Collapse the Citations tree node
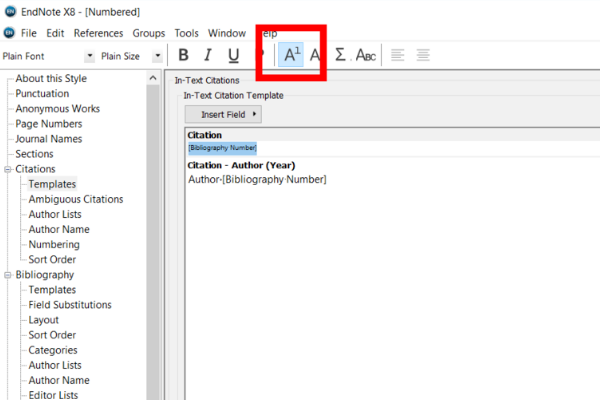600x400 pixels. pyautogui.click(x=7, y=169)
